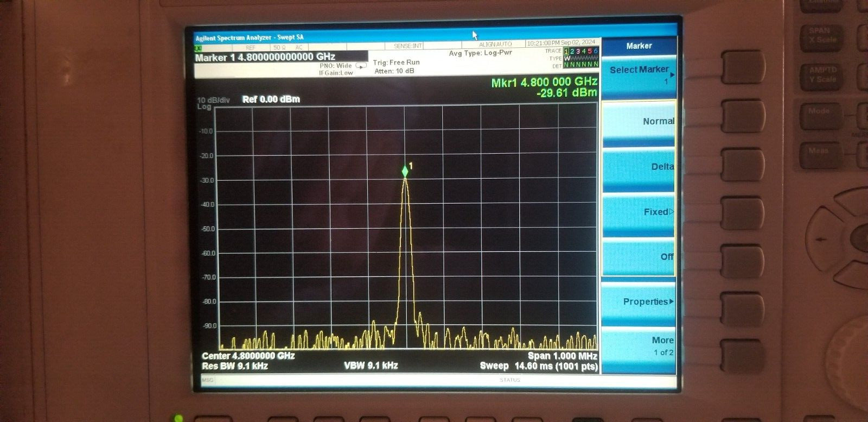Select trace number 5 indicator
This screenshot has width=868, height=422.
590,51
